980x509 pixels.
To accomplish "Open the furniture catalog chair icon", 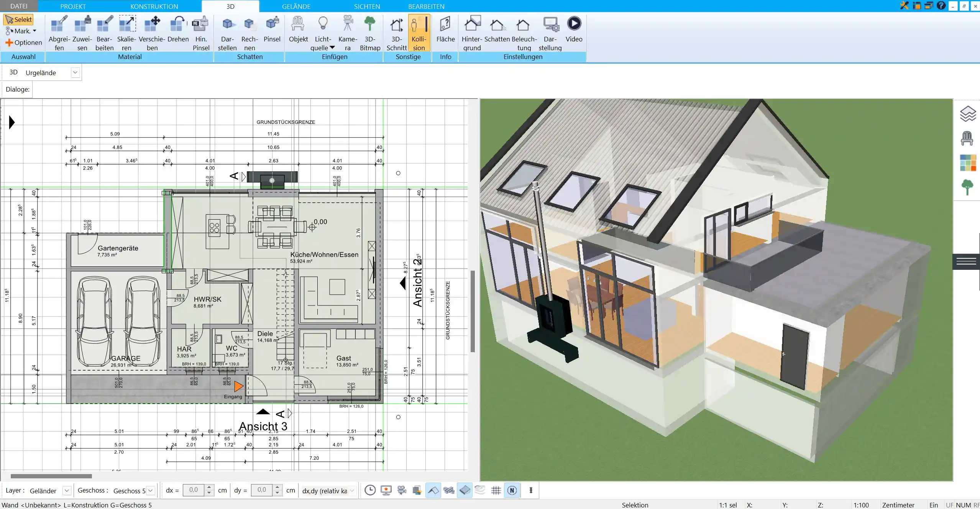I will click(x=967, y=138).
